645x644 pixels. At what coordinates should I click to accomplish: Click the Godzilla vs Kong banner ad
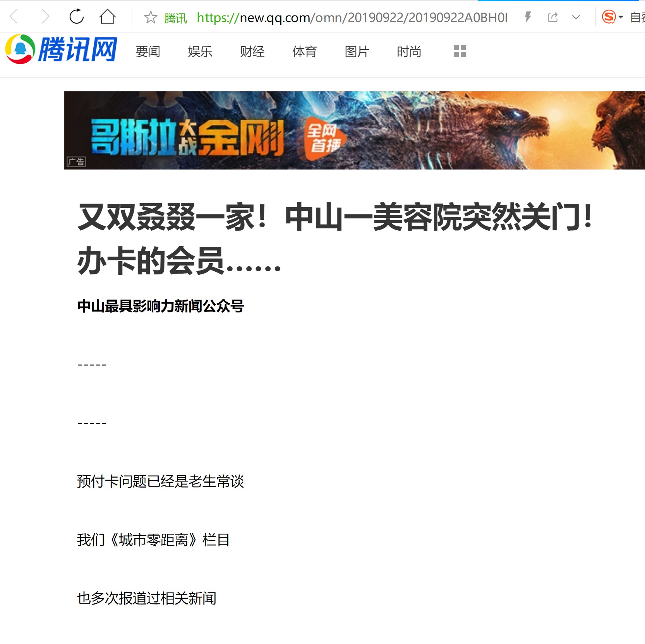click(354, 130)
